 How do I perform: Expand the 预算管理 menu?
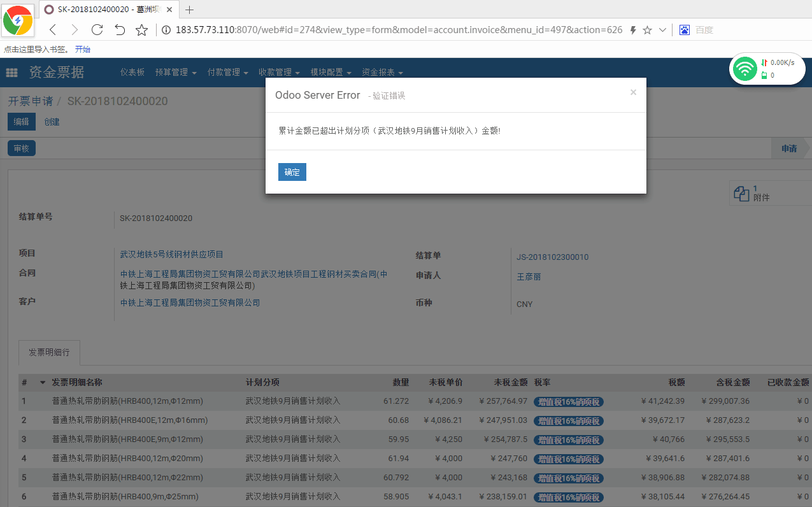175,73
